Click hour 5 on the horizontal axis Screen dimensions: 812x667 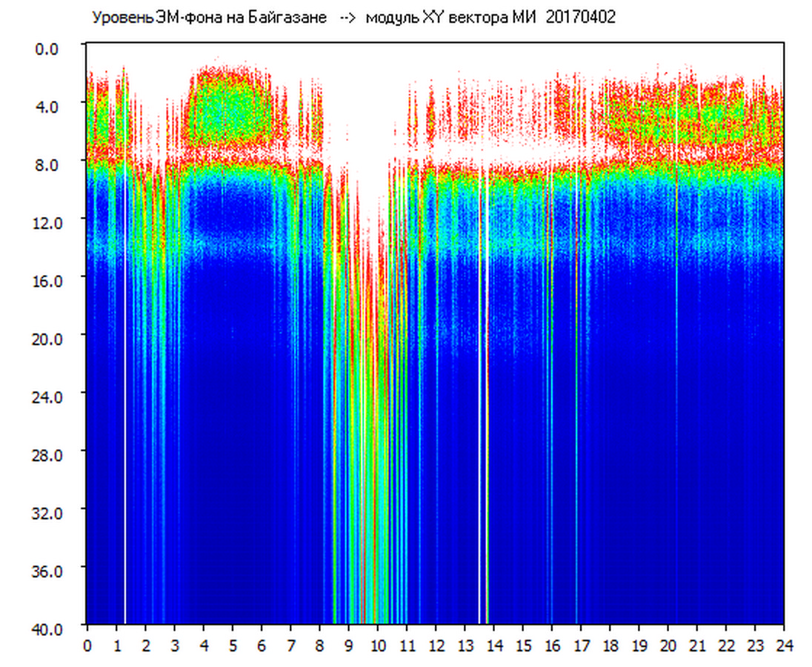coord(233,645)
